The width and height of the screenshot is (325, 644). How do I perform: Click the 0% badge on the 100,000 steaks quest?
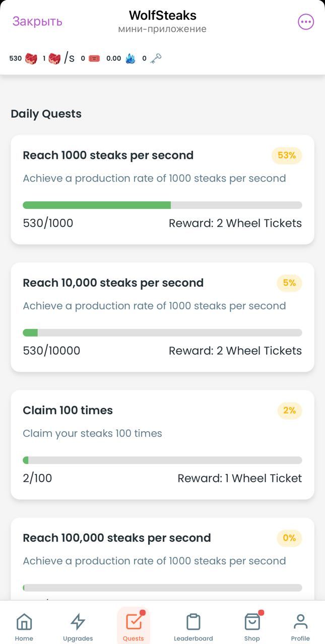pos(289,538)
